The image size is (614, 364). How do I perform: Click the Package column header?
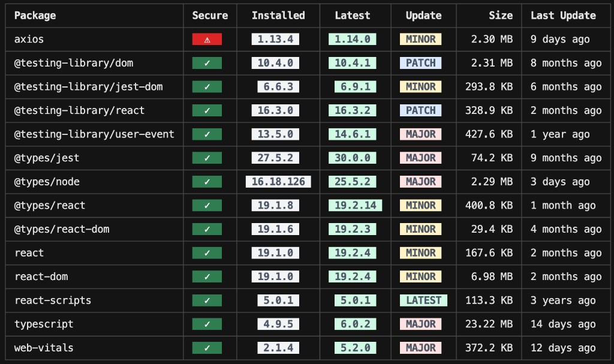pyautogui.click(x=35, y=16)
